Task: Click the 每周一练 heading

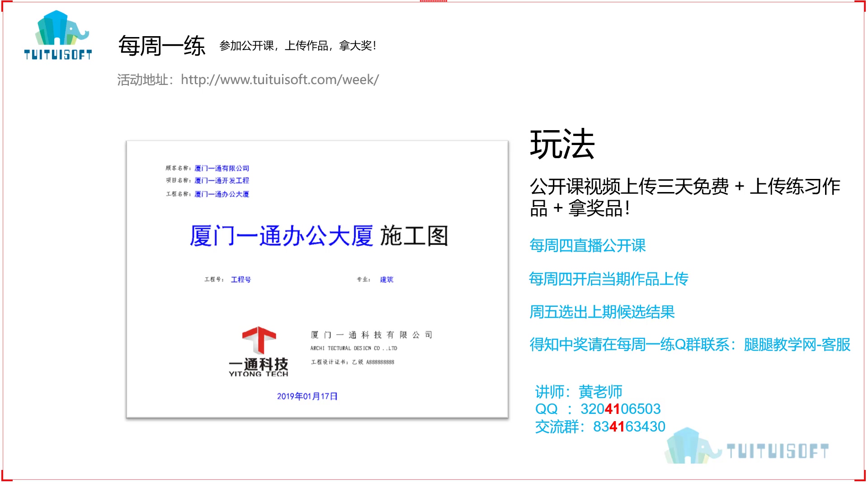Action: coord(162,46)
